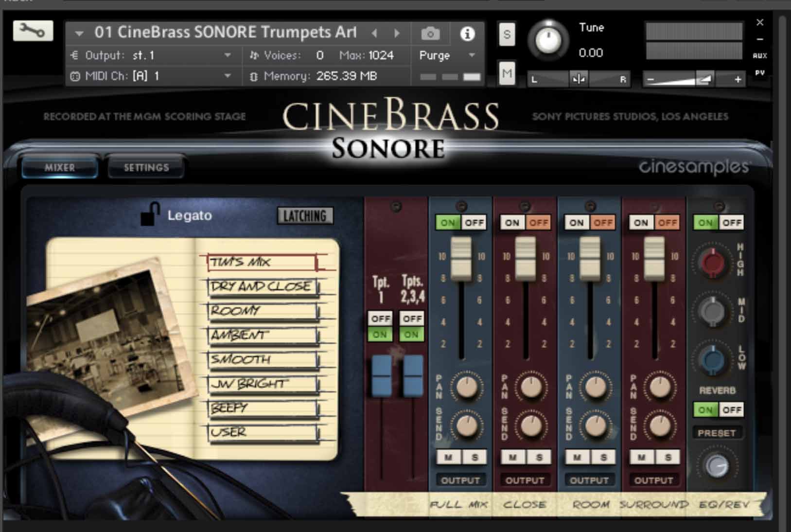
Task: Turn off the Full Mix microphone channel
Action: [x=474, y=222]
